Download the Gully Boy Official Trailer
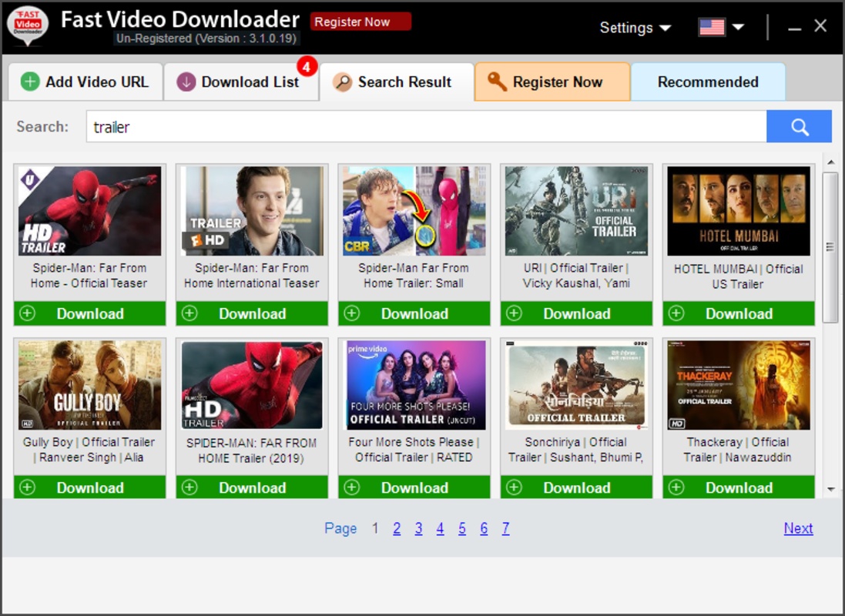 click(89, 487)
